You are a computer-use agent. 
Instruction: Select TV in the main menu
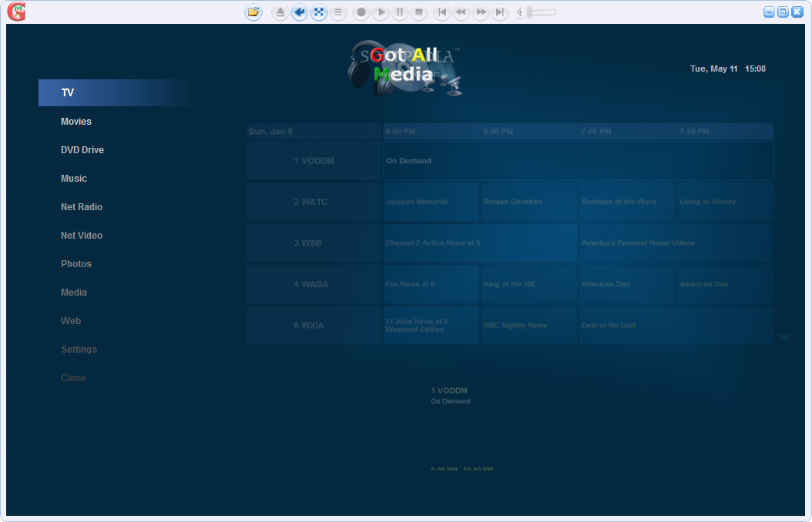(118, 92)
